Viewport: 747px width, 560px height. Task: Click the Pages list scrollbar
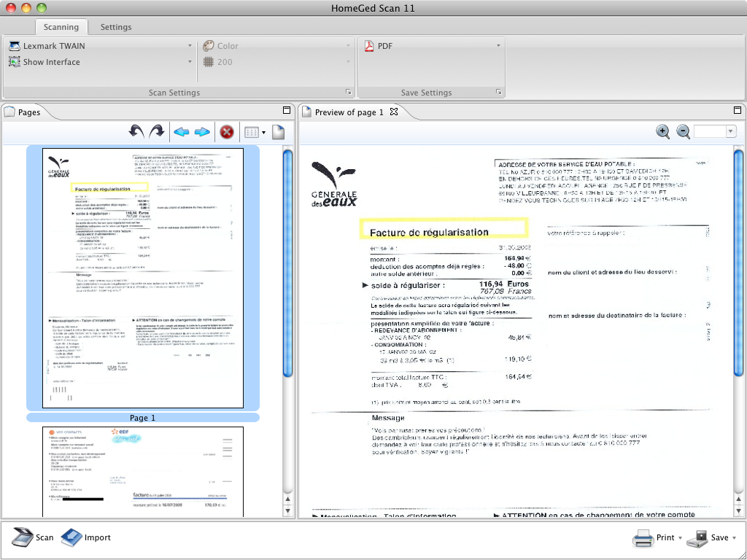click(x=287, y=262)
